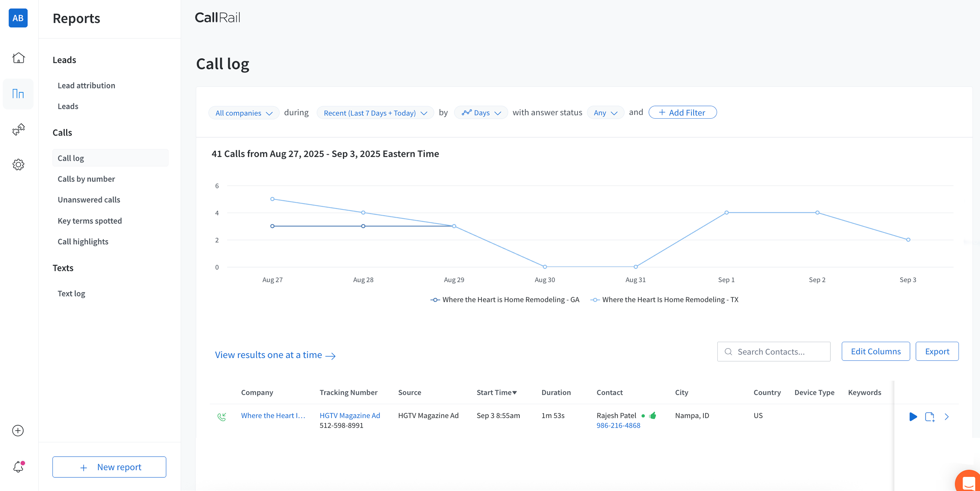The image size is (980, 491).
Task: Play the Rajesh Patel call recording
Action: click(913, 416)
